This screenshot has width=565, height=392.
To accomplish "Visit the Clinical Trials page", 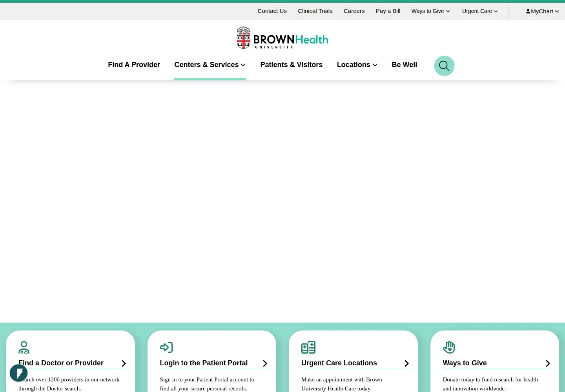I will pos(315,11).
